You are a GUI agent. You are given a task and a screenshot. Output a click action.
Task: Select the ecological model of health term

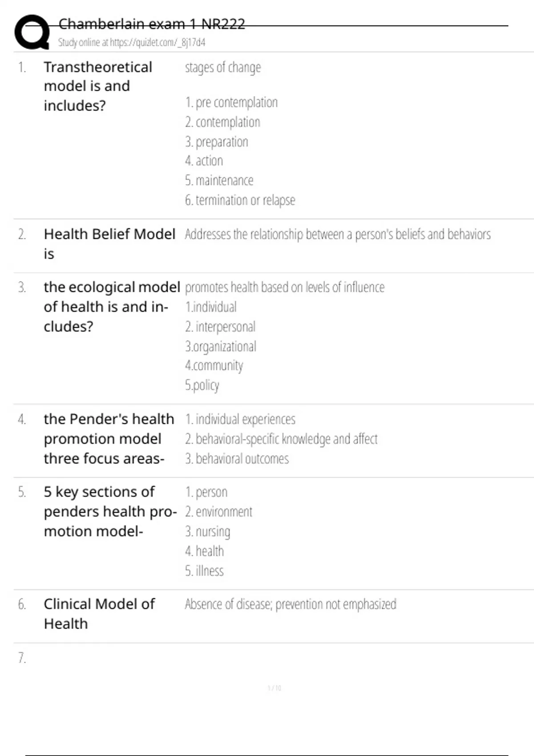pyautogui.click(x=112, y=307)
